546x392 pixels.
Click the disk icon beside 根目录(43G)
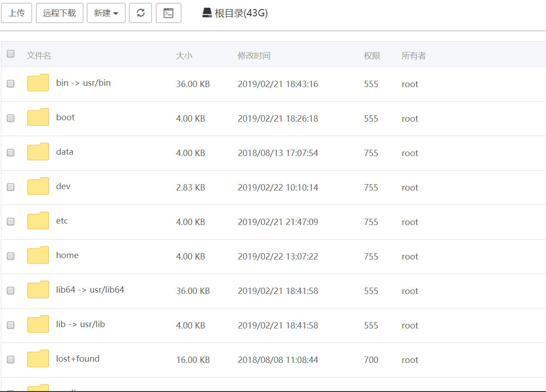(207, 13)
